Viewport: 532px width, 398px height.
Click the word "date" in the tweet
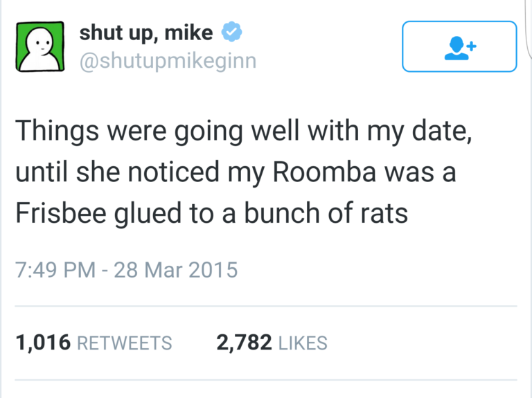[x=441, y=132]
